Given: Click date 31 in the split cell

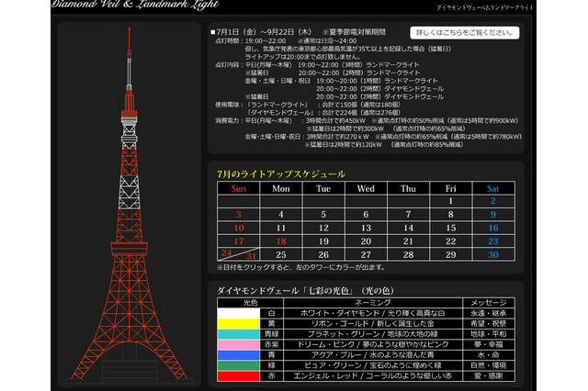Looking at the screenshot, I should pyautogui.click(x=251, y=256).
